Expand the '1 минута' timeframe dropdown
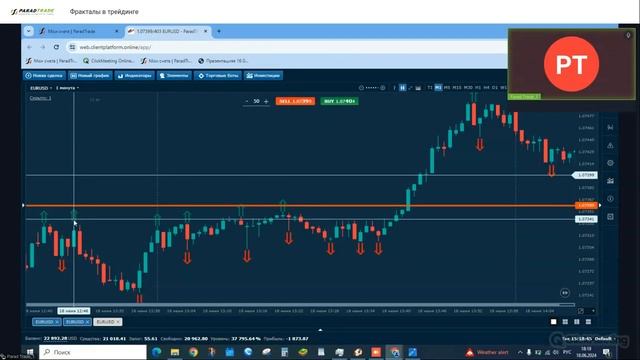This screenshot has height=360, width=640. tap(67, 88)
